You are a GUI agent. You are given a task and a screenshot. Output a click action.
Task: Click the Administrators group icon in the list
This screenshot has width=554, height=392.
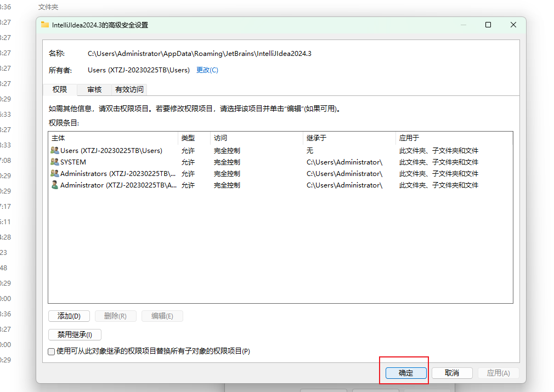tap(55, 173)
